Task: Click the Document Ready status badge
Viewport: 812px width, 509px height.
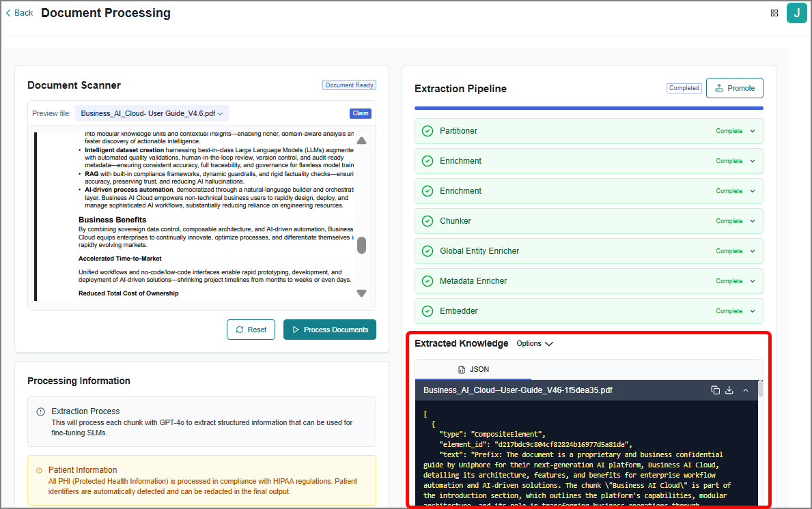Action: [349, 85]
